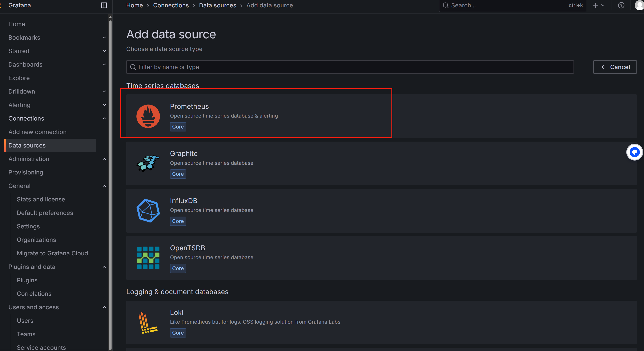Click the Core badge under InfluxDB

point(178,221)
